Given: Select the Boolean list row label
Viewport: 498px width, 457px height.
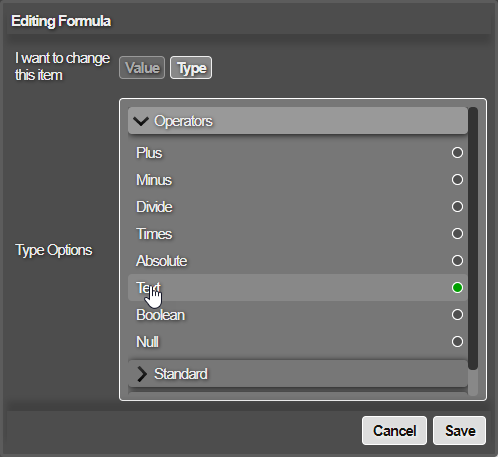Looking at the screenshot, I should coord(161,315).
